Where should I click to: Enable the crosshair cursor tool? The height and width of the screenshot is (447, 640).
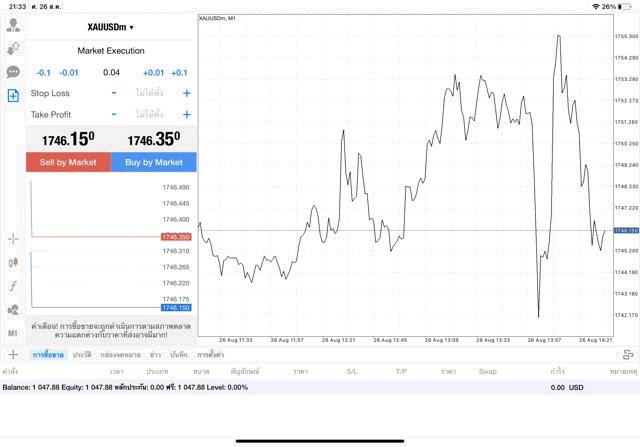(13, 239)
